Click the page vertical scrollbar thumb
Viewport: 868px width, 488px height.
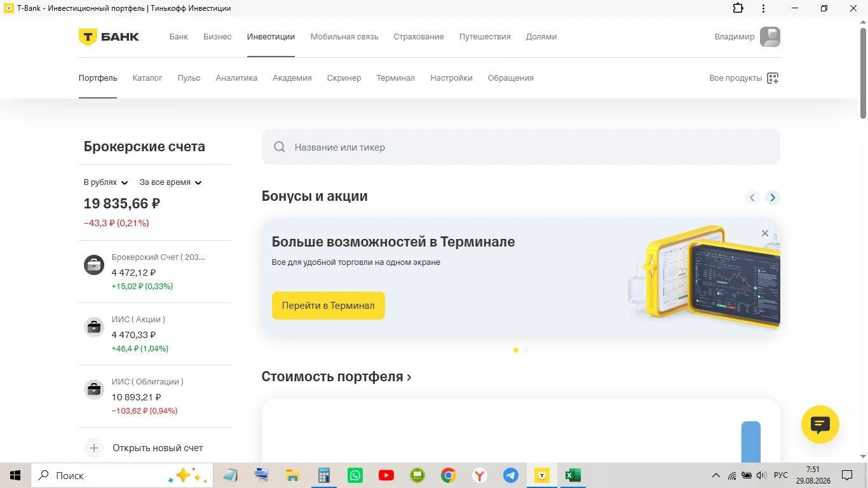[x=863, y=72]
